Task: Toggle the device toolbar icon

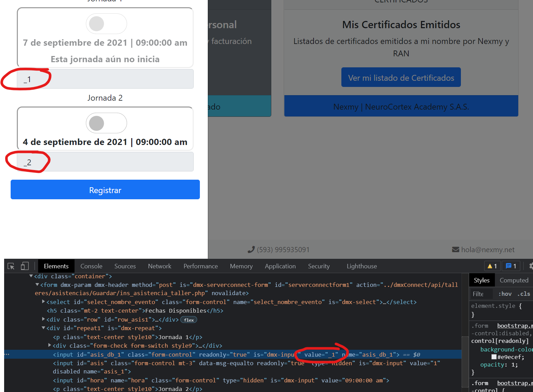Action: [25, 266]
